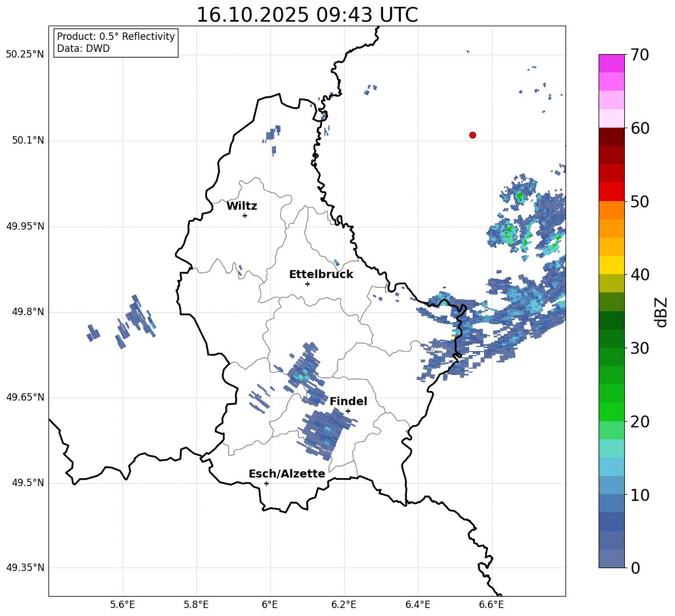Screen dimensions: 675x616
Task: Click the red dot radar site marker
Action: coord(473,135)
